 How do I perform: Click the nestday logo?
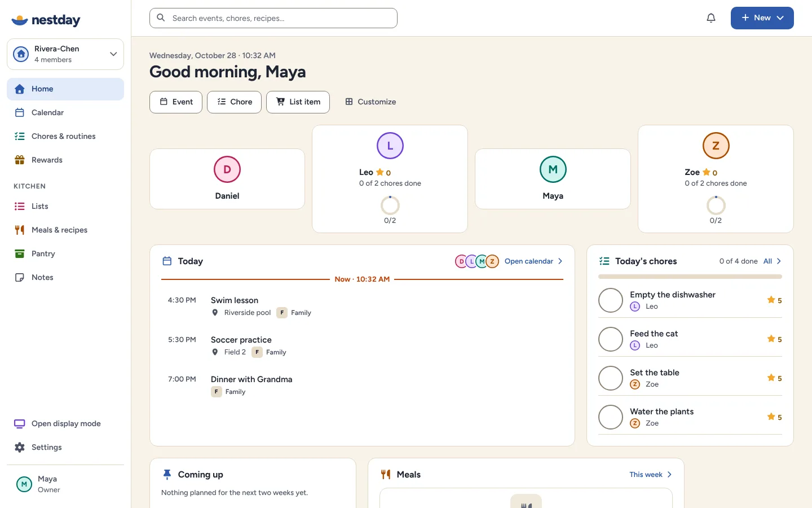coord(46,20)
